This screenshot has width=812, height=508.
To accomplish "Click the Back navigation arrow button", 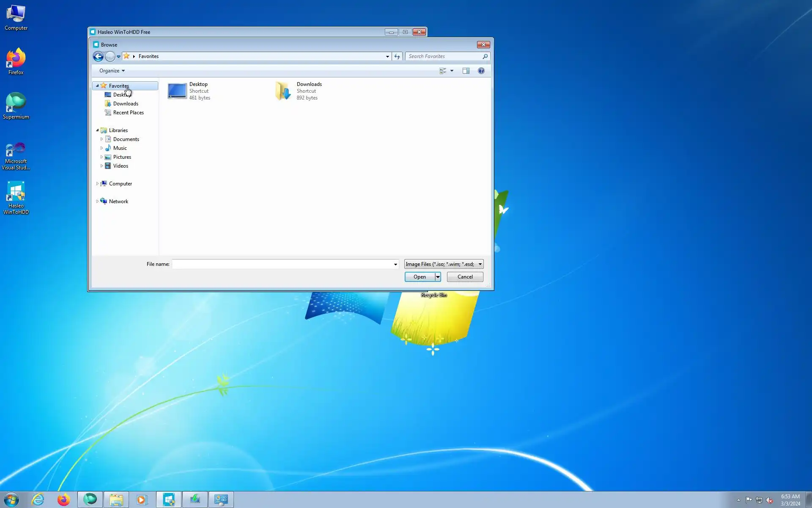I will coord(98,56).
